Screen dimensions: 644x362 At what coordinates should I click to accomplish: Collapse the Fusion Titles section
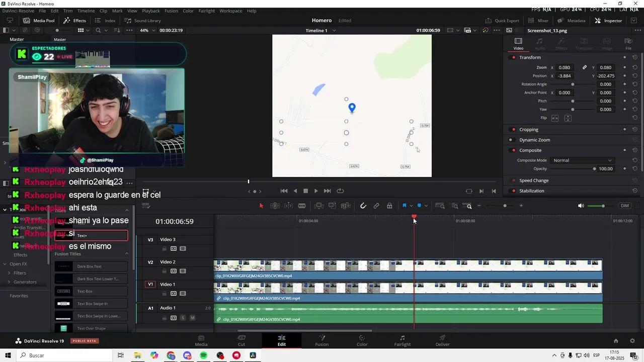(127, 254)
